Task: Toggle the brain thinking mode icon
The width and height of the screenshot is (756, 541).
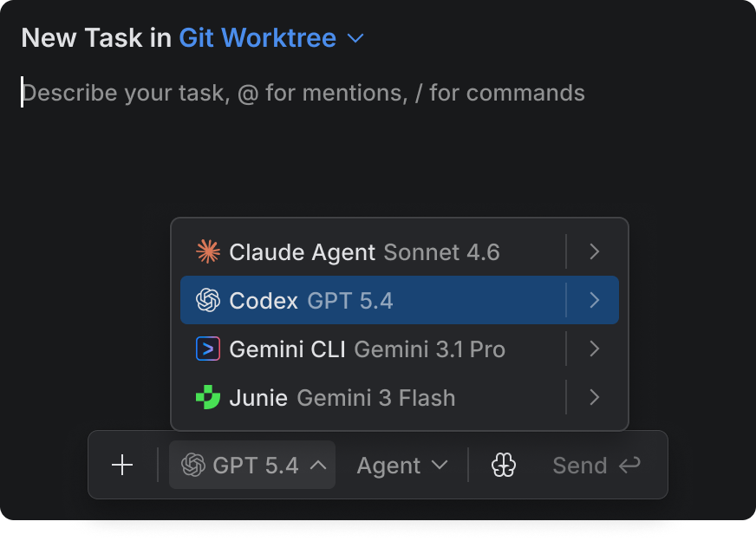Action: [504, 466]
